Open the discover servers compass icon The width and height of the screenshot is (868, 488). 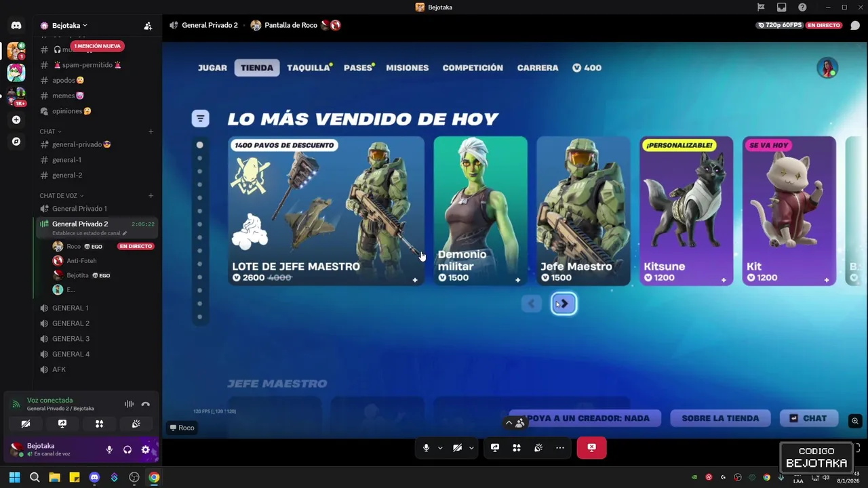click(16, 142)
